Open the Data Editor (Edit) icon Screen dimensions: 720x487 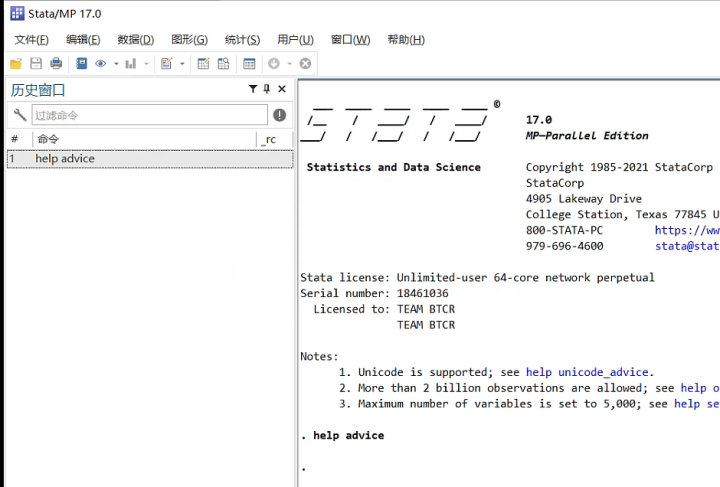pos(203,64)
